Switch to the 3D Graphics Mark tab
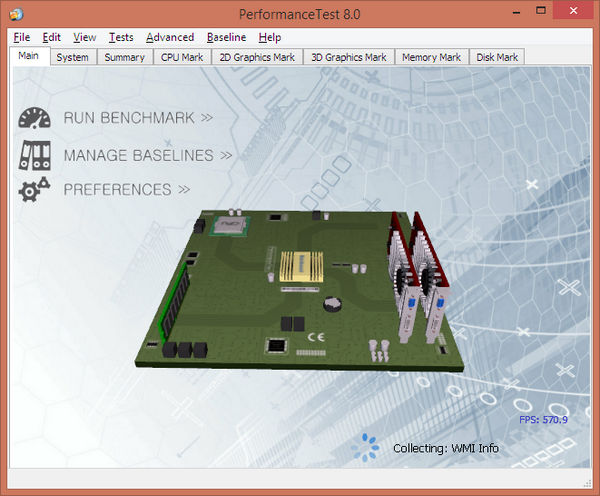Image resolution: width=600 pixels, height=496 pixels. coord(348,57)
